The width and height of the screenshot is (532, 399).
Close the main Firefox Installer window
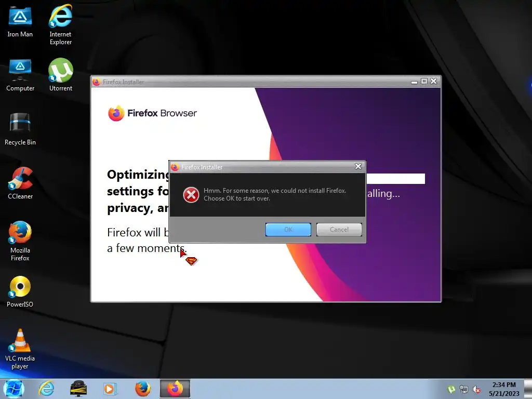click(x=434, y=81)
